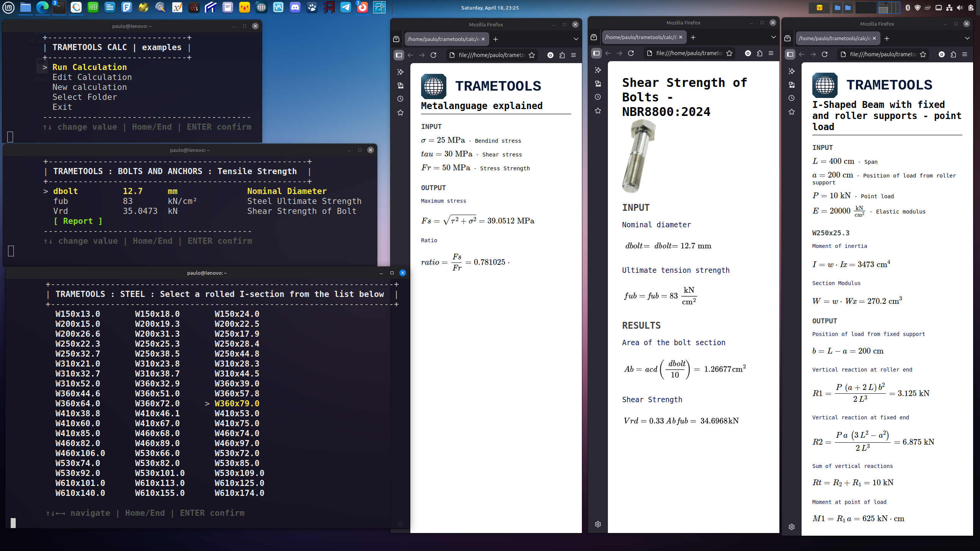Toggle sidebar button in I-Shaped Beam window
This screenshot has height=551, width=980.
(790, 54)
